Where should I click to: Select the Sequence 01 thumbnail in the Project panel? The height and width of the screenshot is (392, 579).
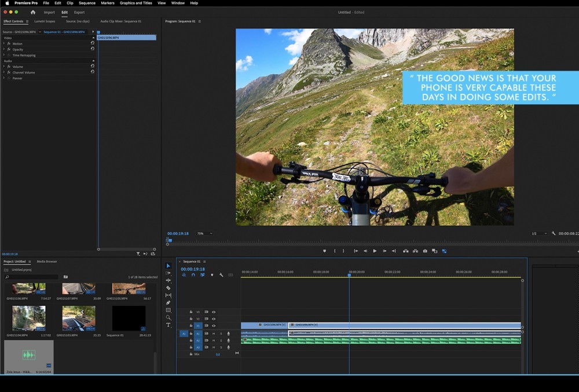pyautogui.click(x=129, y=318)
